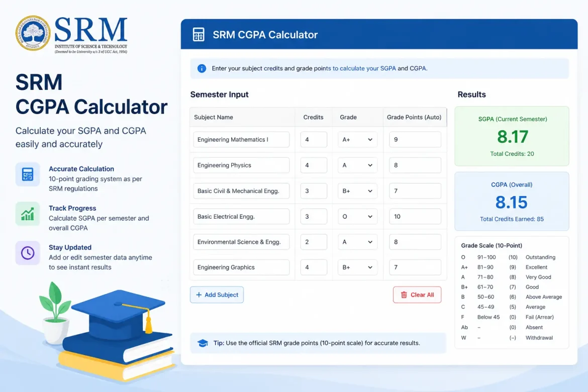Open grade dropdown for Environmental Science & Engg.
588x392 pixels.
(357, 242)
